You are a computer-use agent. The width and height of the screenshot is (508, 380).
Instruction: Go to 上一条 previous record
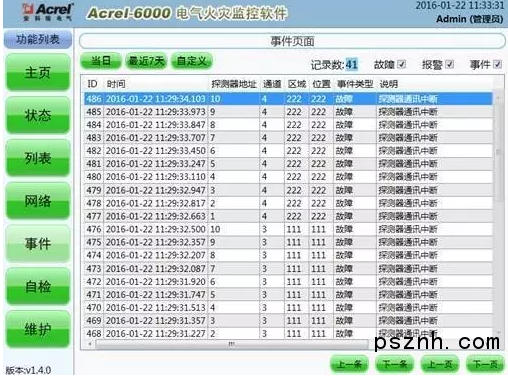click(x=349, y=364)
